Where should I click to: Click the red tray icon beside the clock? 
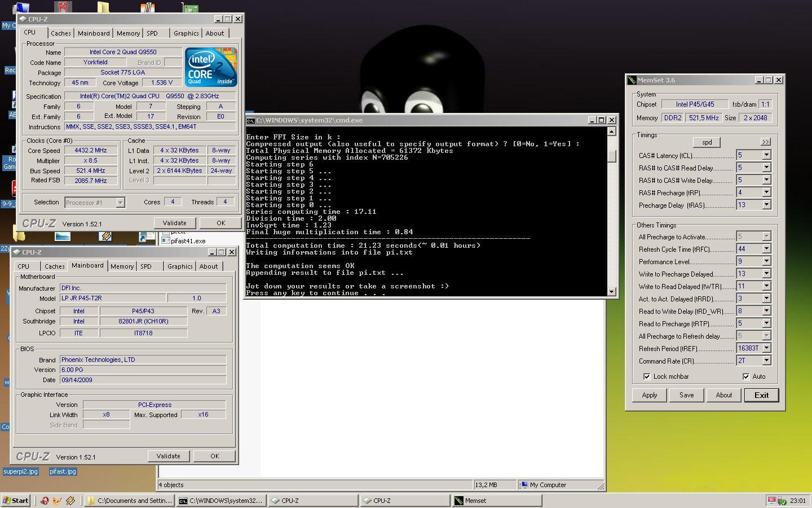[771, 501]
